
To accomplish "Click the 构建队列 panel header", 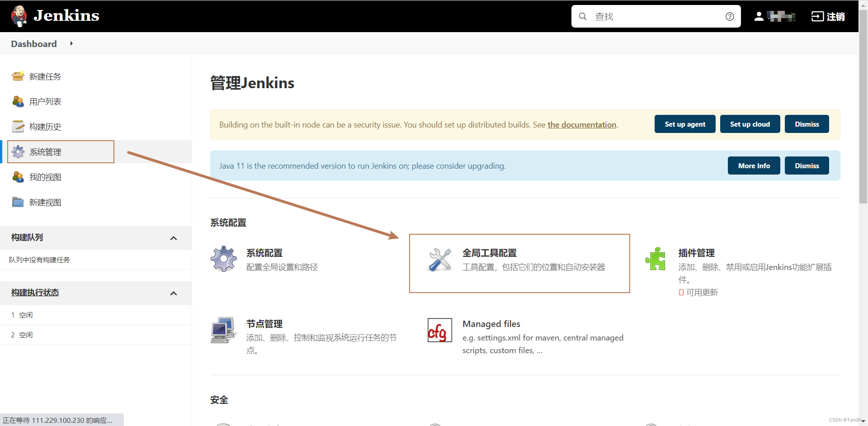I will [x=96, y=238].
